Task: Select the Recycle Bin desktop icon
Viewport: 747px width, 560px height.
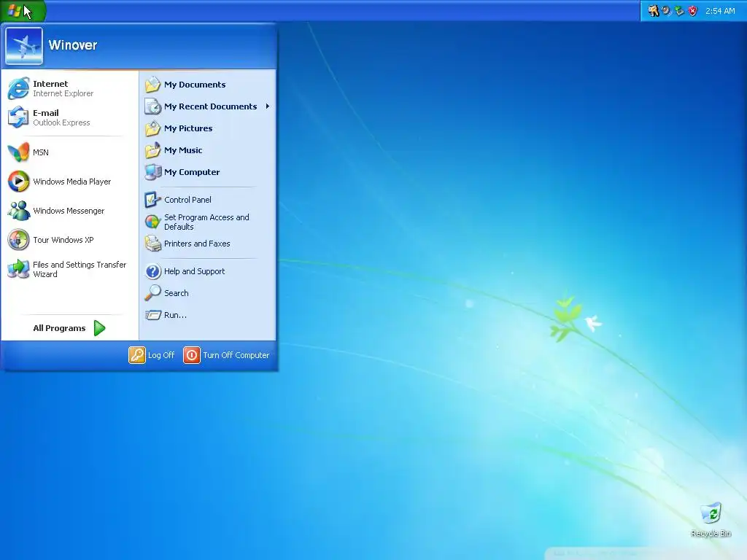Action: (x=711, y=520)
